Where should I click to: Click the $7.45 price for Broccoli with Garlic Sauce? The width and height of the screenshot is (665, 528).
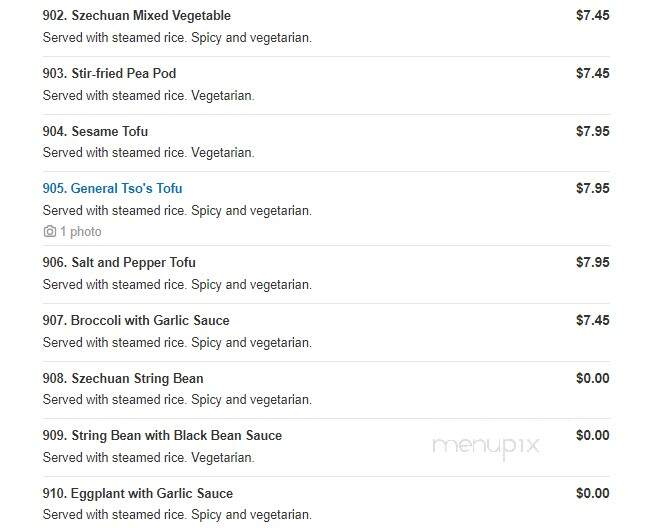(x=592, y=320)
